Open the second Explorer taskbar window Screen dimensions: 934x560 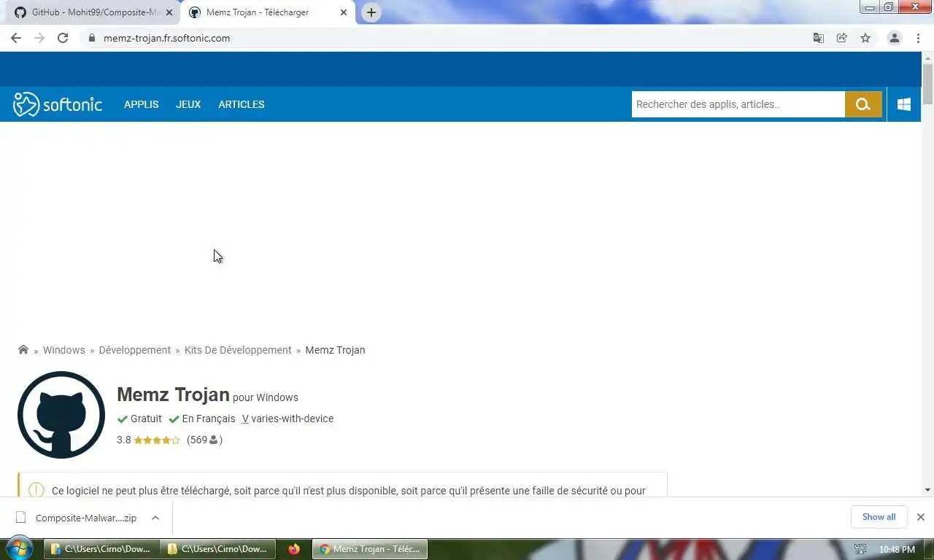click(218, 549)
